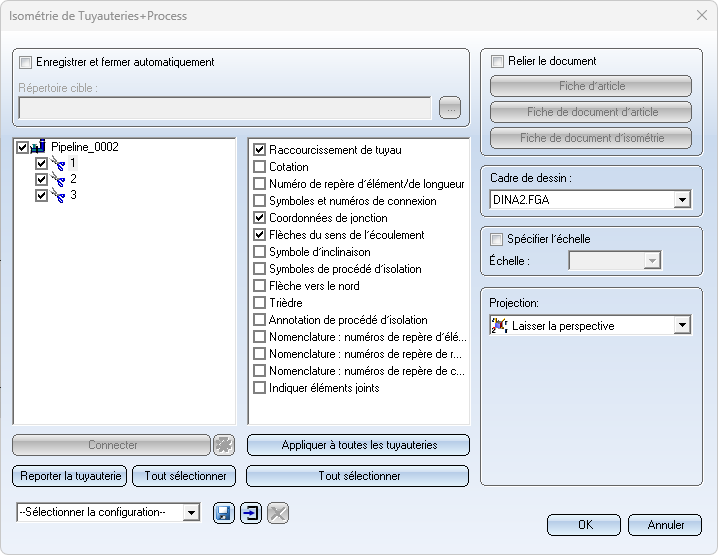Uncheck the checkbox for segment 3
The image size is (718, 555).
[x=41, y=196]
